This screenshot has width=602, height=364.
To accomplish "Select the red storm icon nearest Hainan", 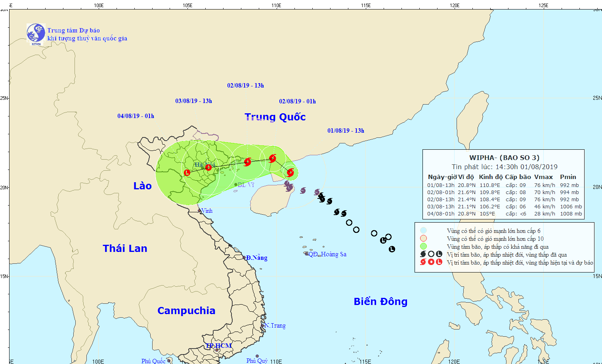I will pyautogui.click(x=290, y=173).
